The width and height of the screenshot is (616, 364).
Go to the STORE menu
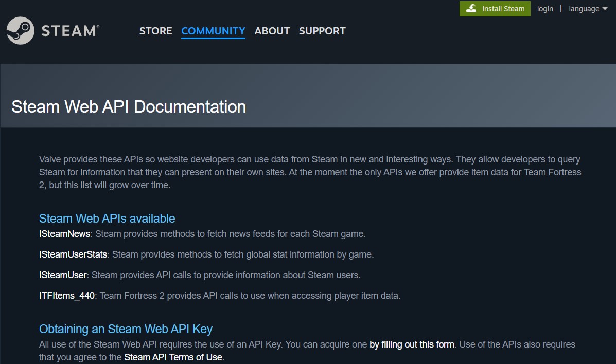coord(155,31)
